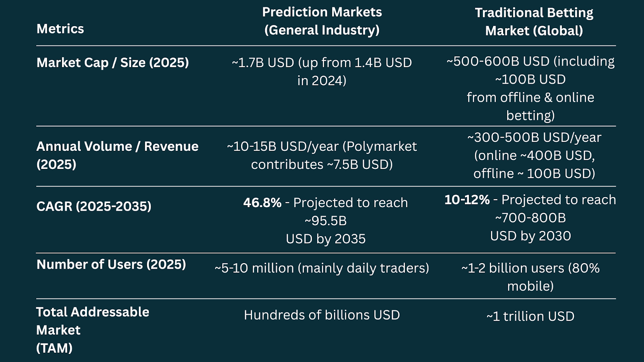Click the ~300-500B USD/year cell

(534, 155)
